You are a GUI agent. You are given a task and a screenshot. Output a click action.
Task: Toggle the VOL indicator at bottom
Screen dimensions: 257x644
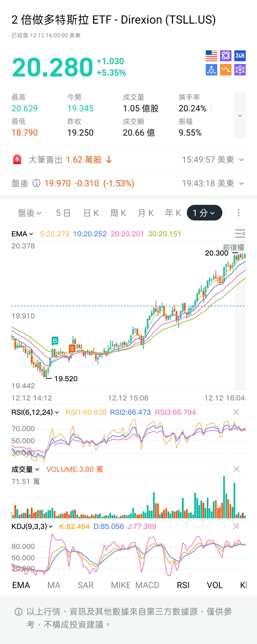(215, 585)
